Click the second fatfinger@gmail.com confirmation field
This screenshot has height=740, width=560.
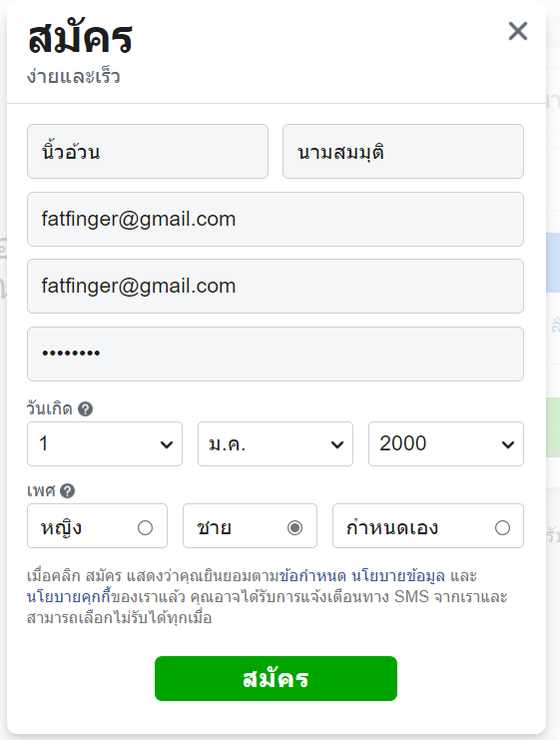coord(276,286)
